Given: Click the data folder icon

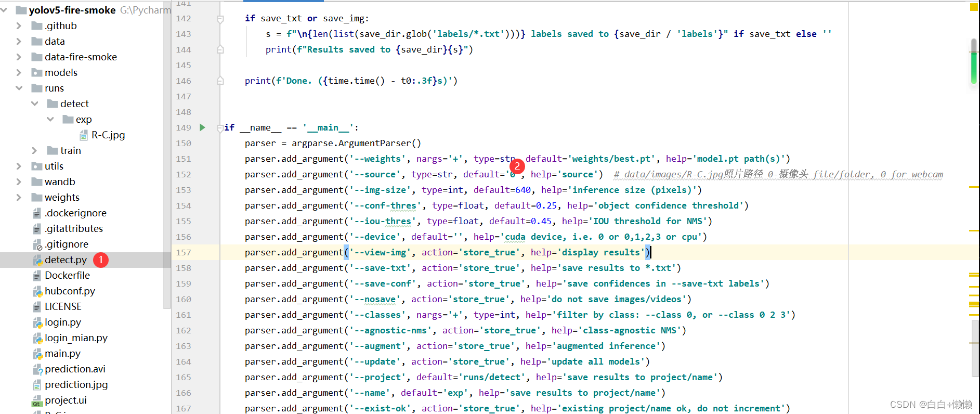Looking at the screenshot, I should (37, 41).
